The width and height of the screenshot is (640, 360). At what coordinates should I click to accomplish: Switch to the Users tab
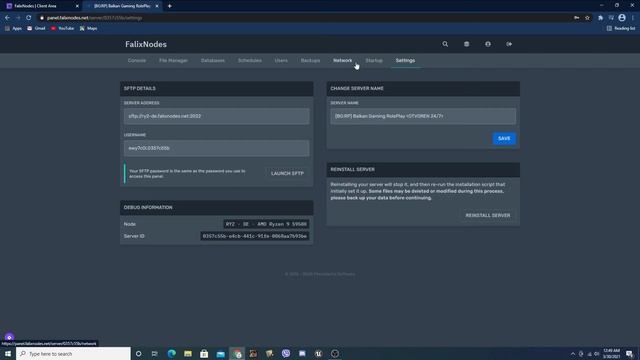(x=281, y=60)
